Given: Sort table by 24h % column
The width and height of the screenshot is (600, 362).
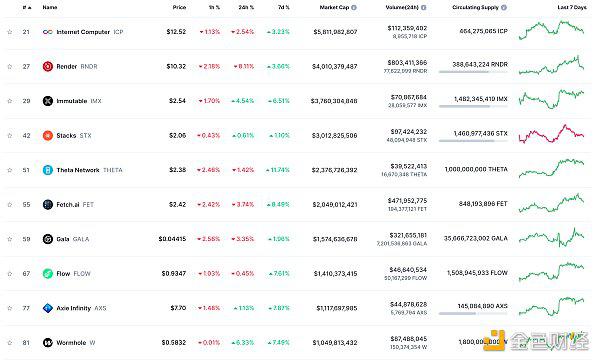Looking at the screenshot, I should point(246,7).
